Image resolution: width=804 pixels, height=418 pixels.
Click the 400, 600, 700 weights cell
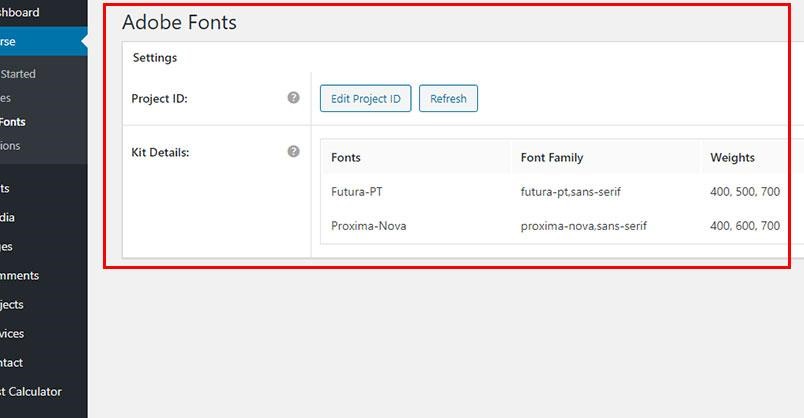[x=745, y=226]
